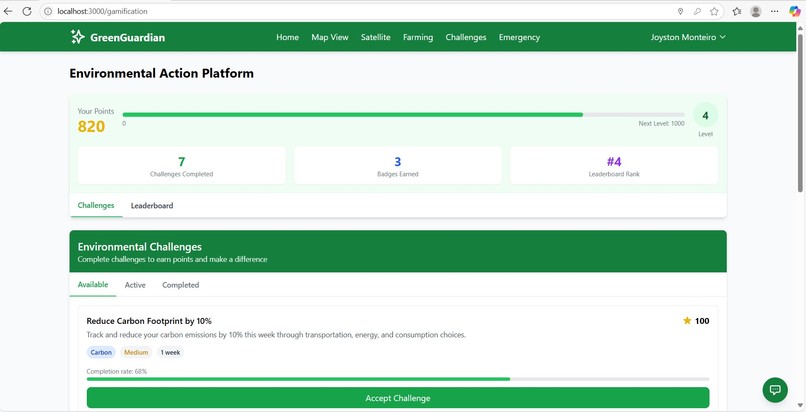Screen dimensions: 806x412
Task: Select the Available challenges tab
Action: [93, 285]
